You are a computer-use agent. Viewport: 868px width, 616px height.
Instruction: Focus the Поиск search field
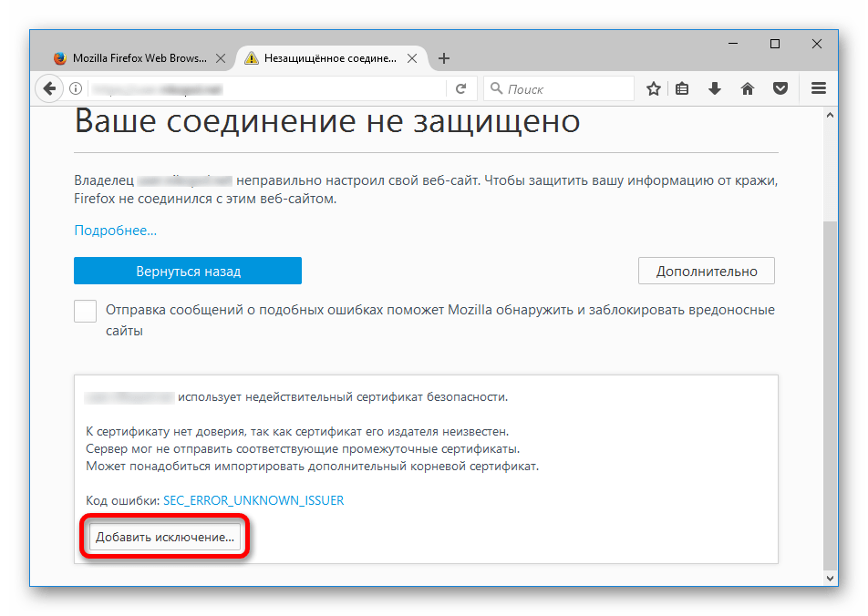559,88
